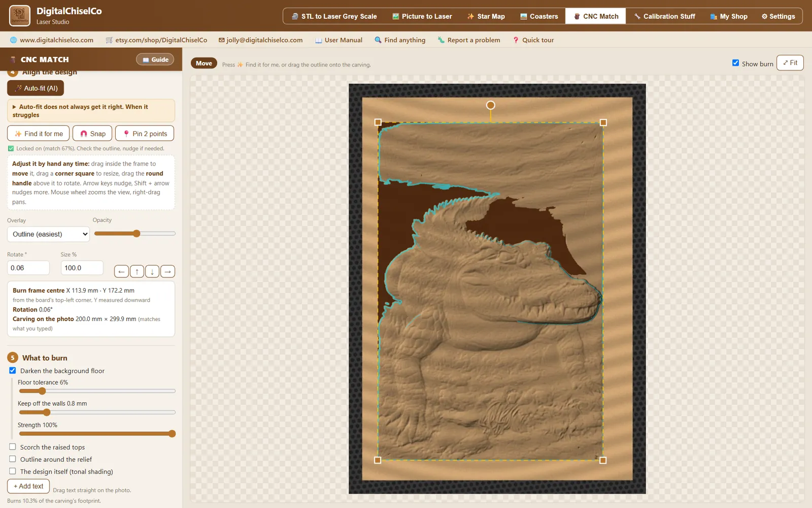This screenshot has width=812, height=508.
Task: Open the Coasters tab
Action: click(539, 16)
